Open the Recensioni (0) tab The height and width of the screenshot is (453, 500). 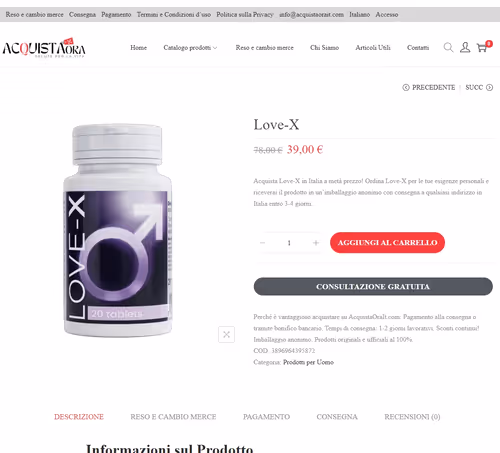click(412, 417)
